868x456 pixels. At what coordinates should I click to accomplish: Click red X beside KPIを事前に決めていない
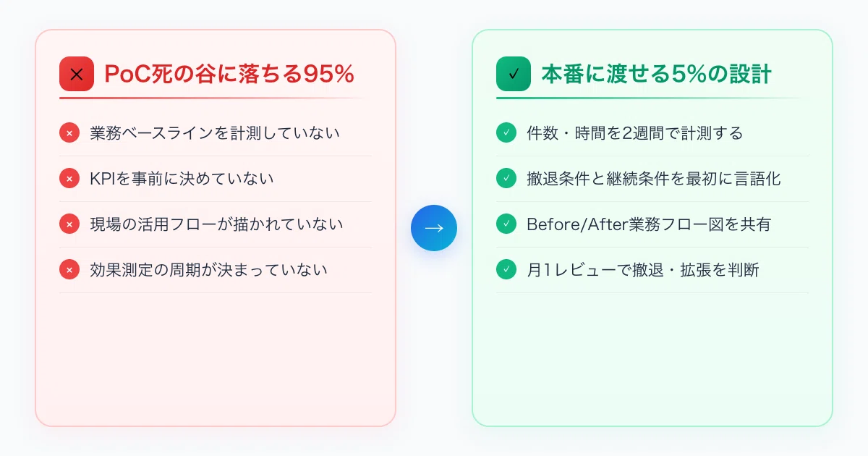[x=69, y=179]
